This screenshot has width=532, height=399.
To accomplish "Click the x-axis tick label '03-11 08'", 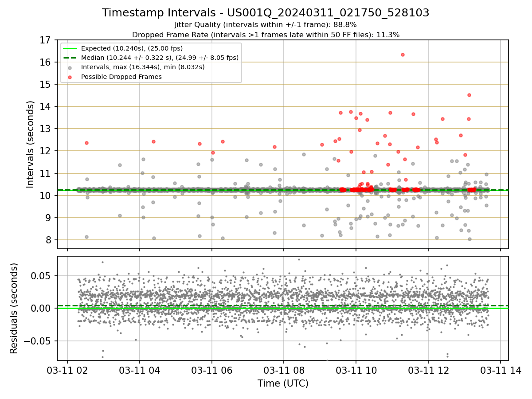I will click(284, 371).
